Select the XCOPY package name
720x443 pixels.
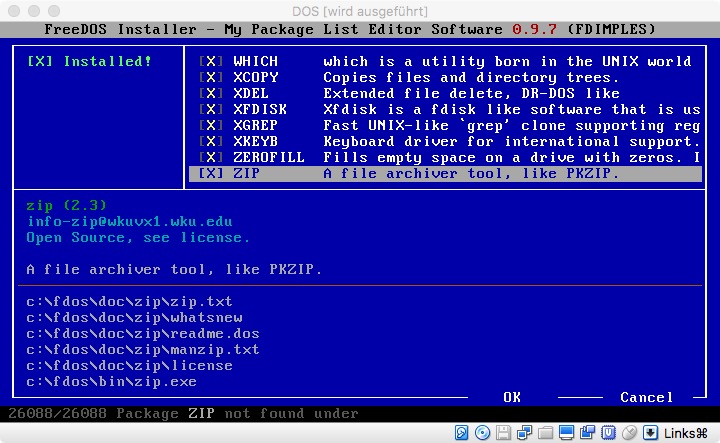(255, 78)
